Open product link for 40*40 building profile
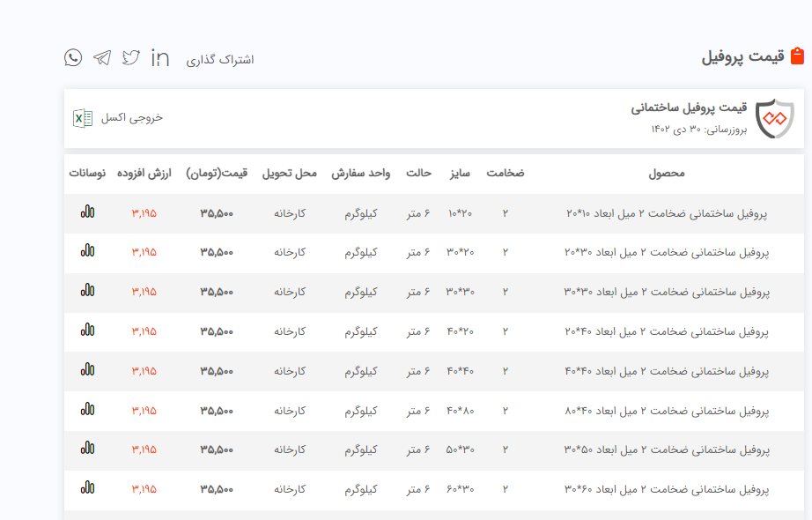 (x=667, y=371)
